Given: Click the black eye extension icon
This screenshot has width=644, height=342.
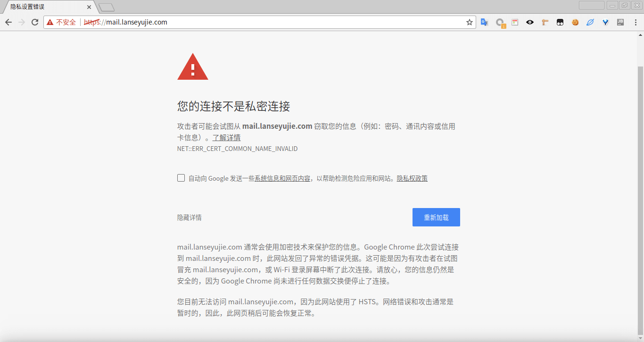Looking at the screenshot, I should tap(530, 22).
